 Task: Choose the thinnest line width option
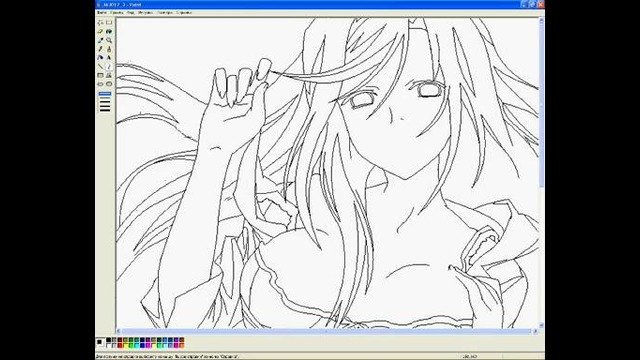[105, 93]
